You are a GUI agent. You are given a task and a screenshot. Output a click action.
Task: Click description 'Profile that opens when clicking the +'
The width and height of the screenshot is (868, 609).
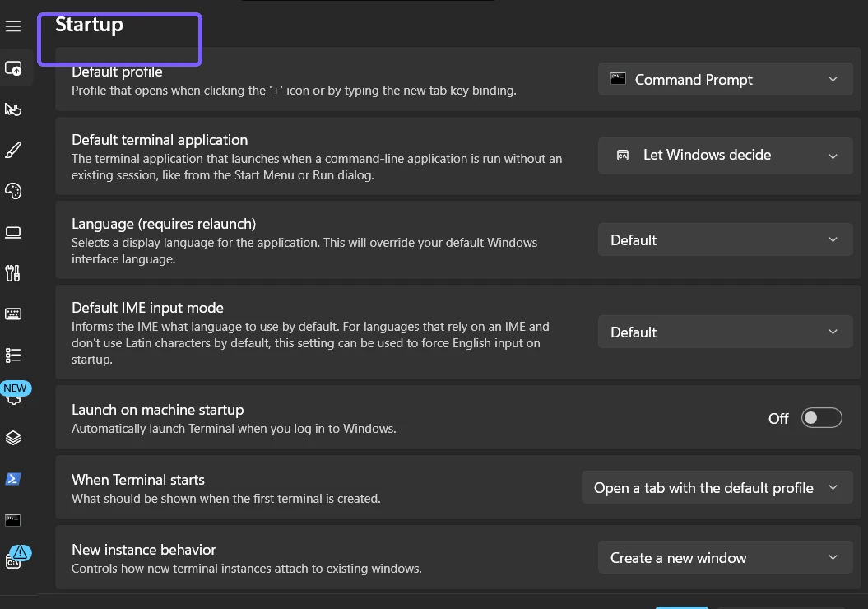294,91
